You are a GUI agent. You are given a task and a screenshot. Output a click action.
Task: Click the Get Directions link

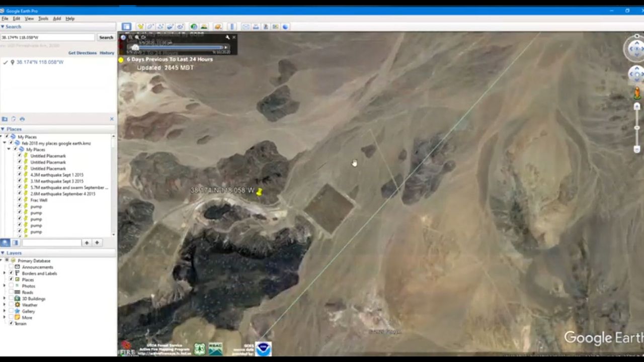click(82, 53)
